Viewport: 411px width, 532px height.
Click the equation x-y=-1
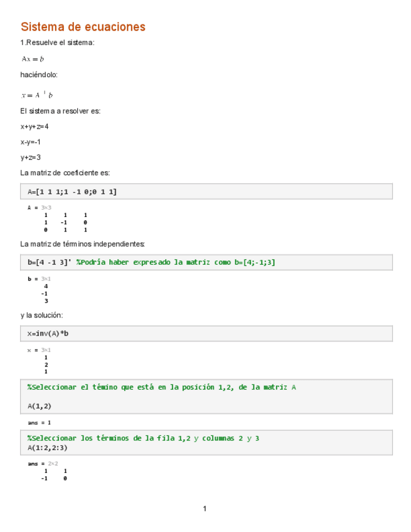pyautogui.click(x=31, y=142)
